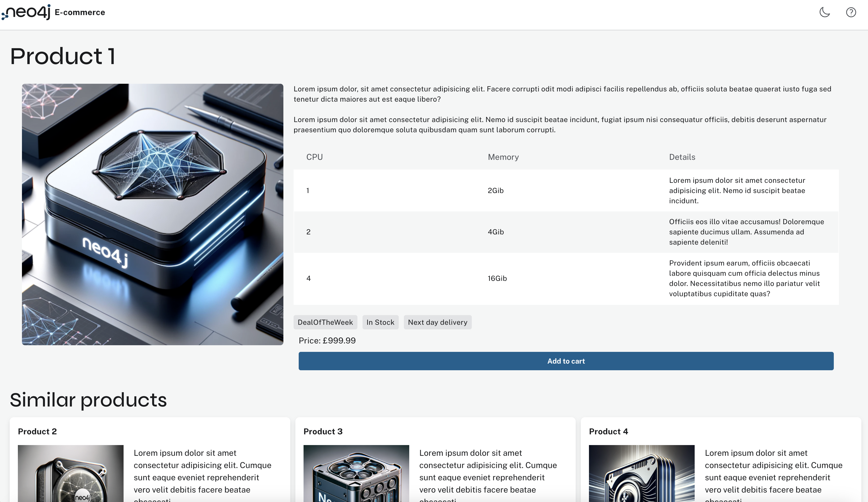Click the Memory column header
Screen dimensions: 868x502
[503, 157]
